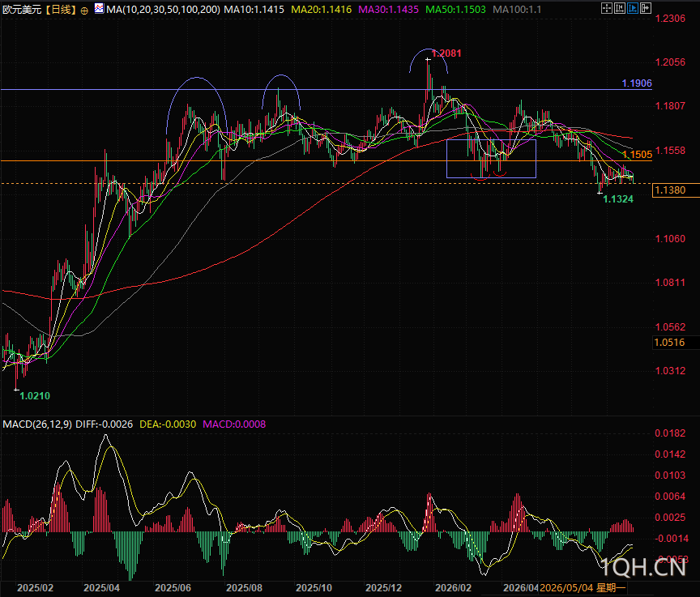
Task: Click the 2025/08 label on time axis
Action: (244, 587)
